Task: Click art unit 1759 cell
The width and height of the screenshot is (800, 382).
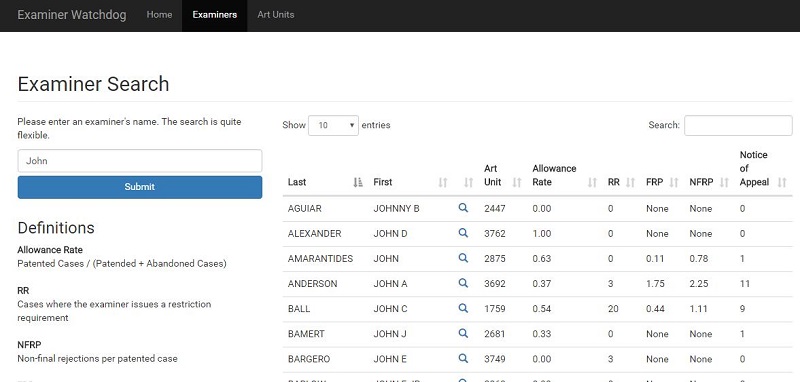Action: [495, 309]
